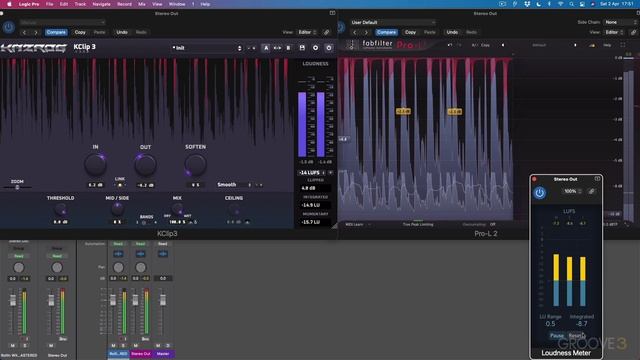This screenshot has height=360, width=640.
Task: Click Undo in Pro-L 2 window header
Action: 452,32
